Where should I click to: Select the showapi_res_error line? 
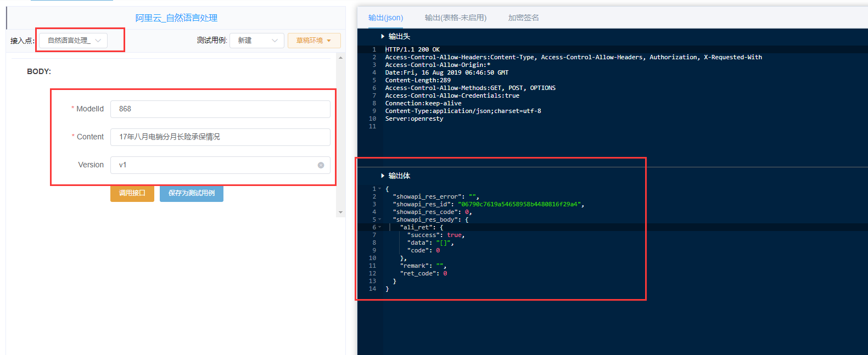[x=436, y=196]
